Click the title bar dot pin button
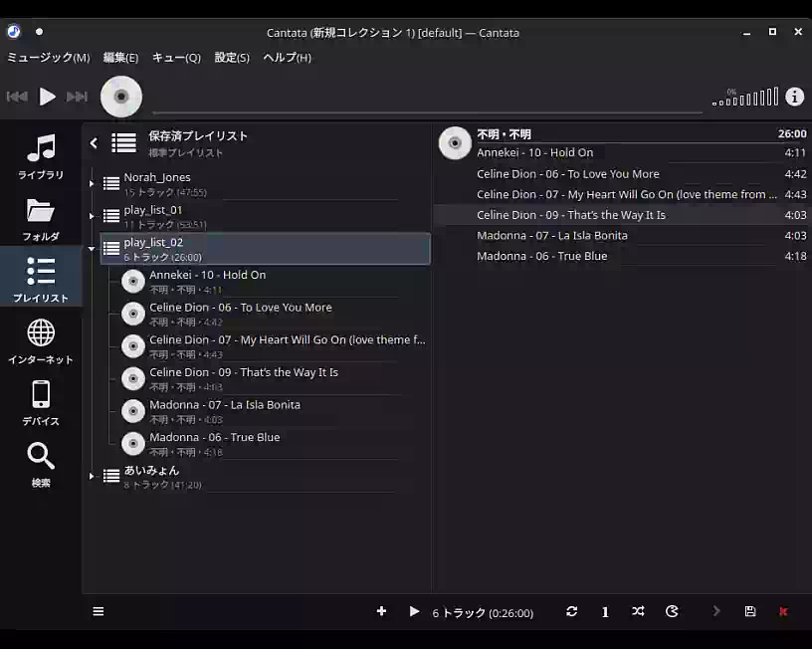The width and height of the screenshot is (812, 649). (x=40, y=32)
